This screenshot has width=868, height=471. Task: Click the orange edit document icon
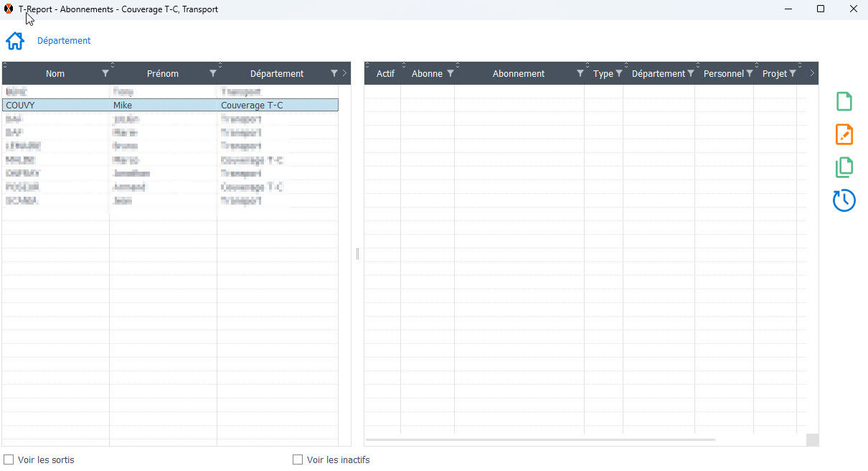pos(844,134)
